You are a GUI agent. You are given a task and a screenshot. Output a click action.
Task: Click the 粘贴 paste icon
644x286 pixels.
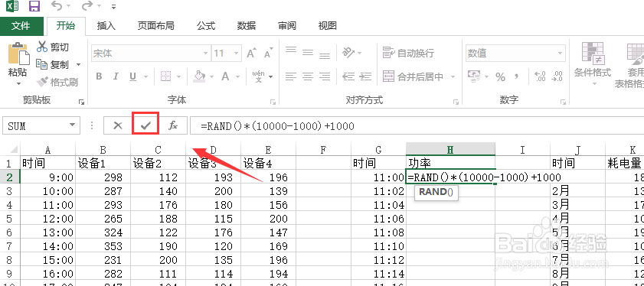18,54
